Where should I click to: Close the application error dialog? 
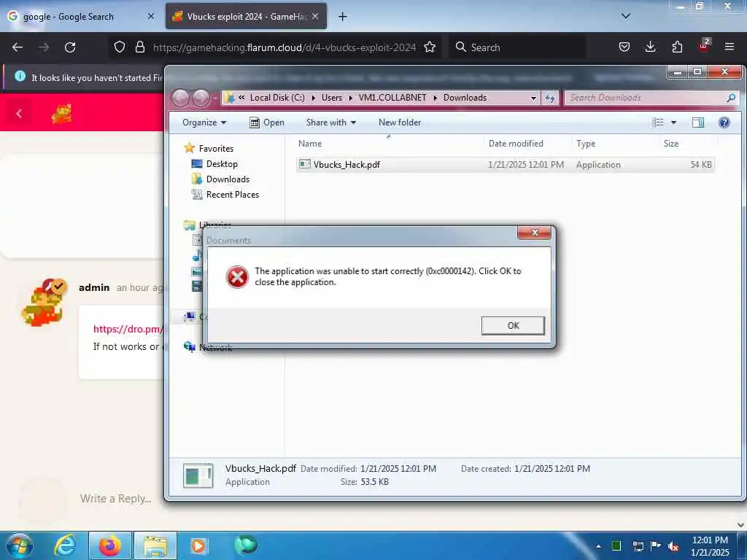534,233
